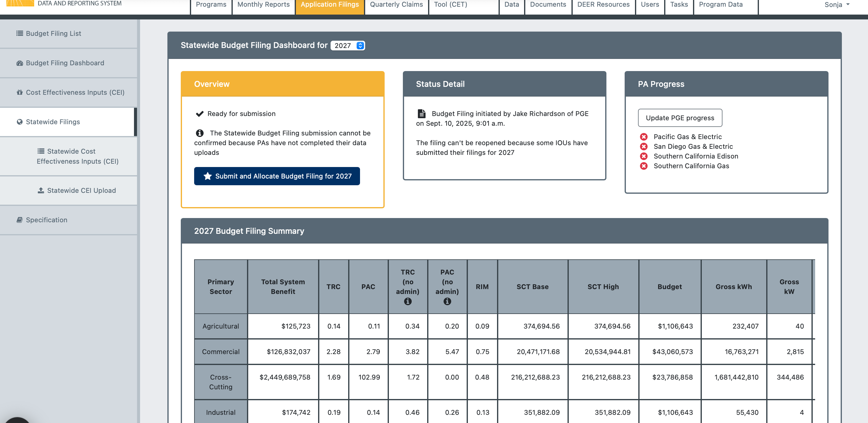Expand the Sonja user menu
The height and width of the screenshot is (423, 868).
pyautogui.click(x=837, y=5)
